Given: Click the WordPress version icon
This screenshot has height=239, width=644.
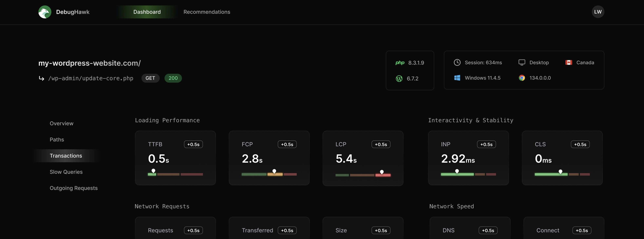Looking at the screenshot, I should coord(399,79).
